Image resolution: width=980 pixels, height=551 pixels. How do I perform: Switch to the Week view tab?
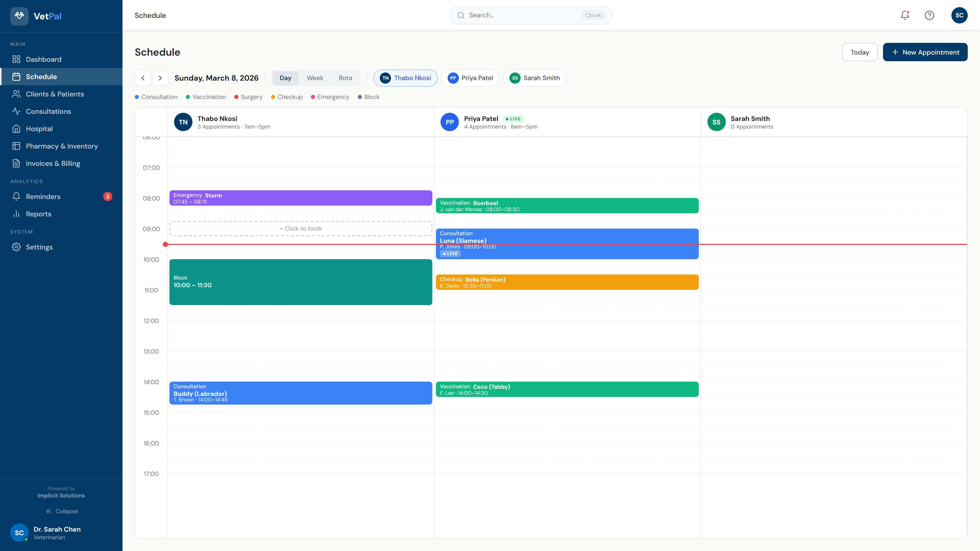(315, 78)
